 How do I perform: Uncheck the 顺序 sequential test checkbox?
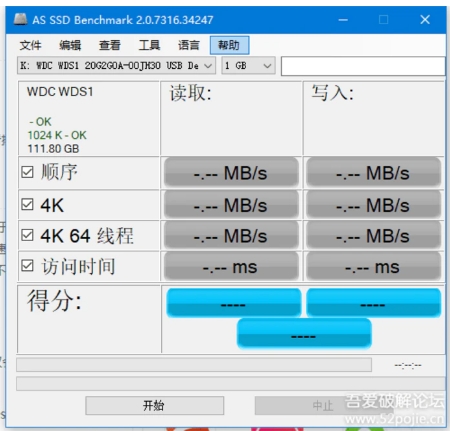[27, 172]
